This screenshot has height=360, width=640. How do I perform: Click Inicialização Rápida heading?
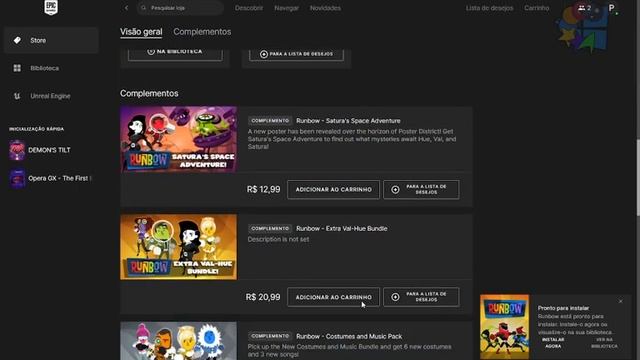point(36,129)
